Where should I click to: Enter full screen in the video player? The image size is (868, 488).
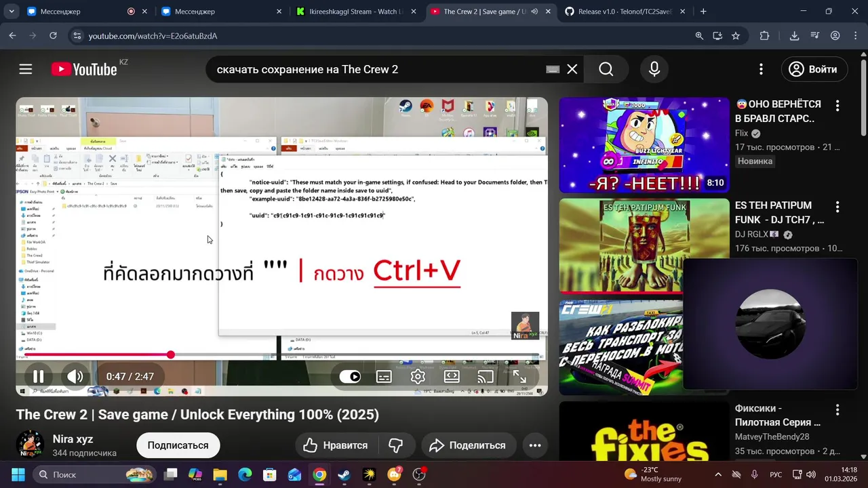click(x=519, y=377)
